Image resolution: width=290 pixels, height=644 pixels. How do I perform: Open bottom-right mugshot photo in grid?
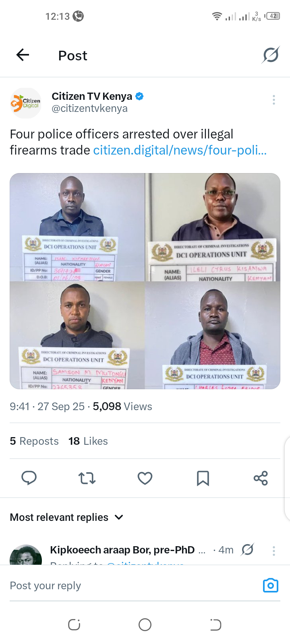pyautogui.click(x=213, y=335)
